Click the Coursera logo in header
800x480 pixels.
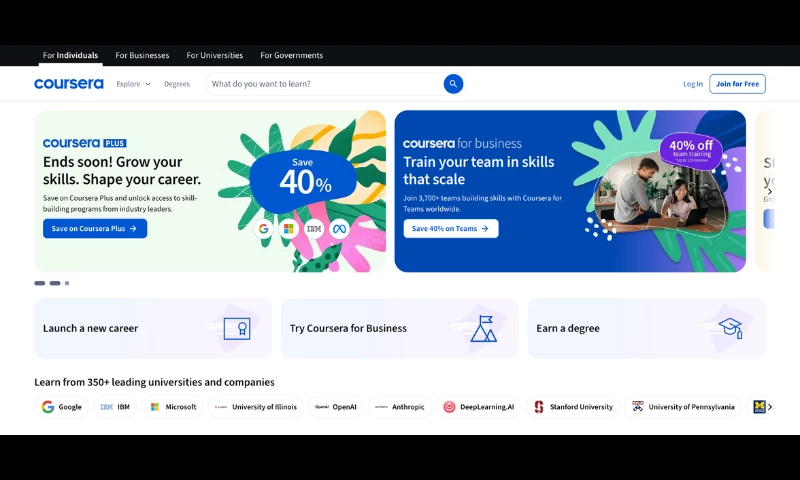click(x=68, y=84)
